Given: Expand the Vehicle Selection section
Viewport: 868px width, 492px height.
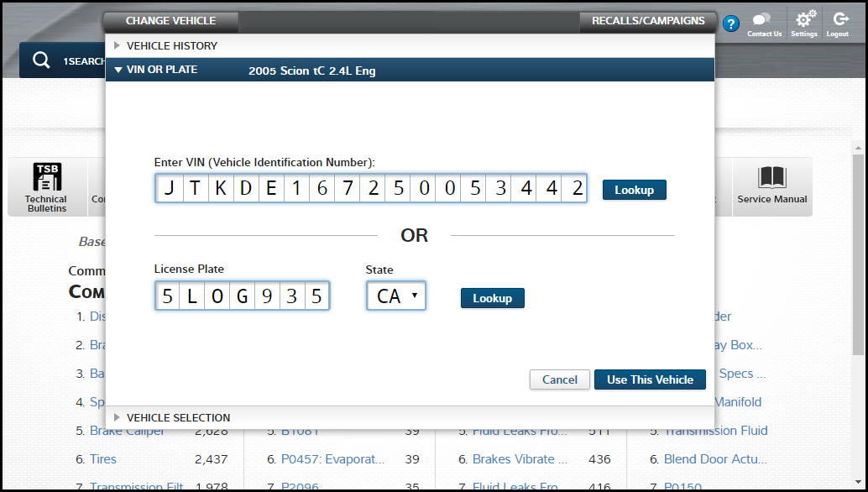Looking at the screenshot, I should 178,417.
